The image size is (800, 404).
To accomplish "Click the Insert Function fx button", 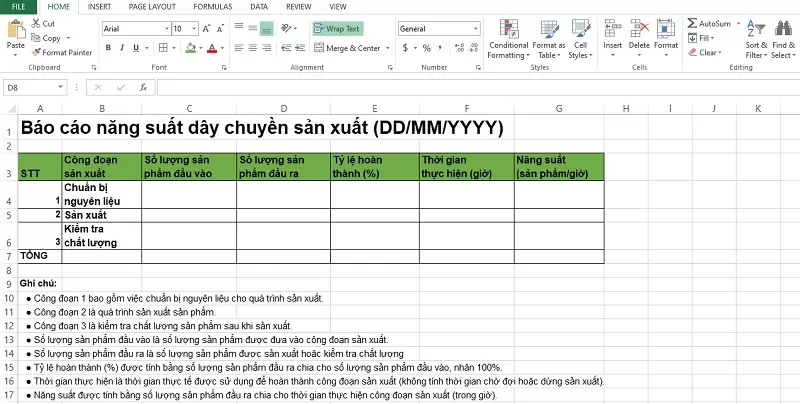I will tap(143, 88).
